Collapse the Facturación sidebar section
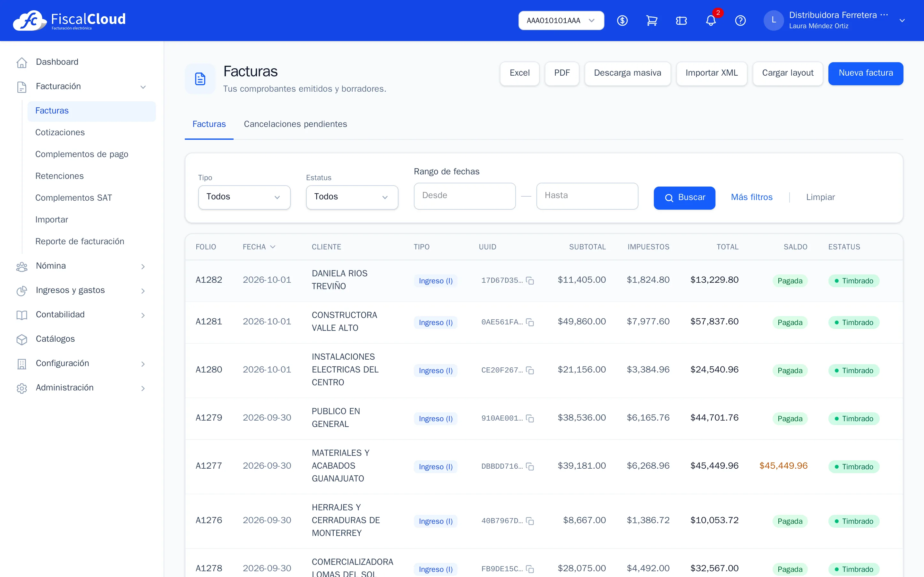This screenshot has width=924, height=577. [x=81, y=87]
